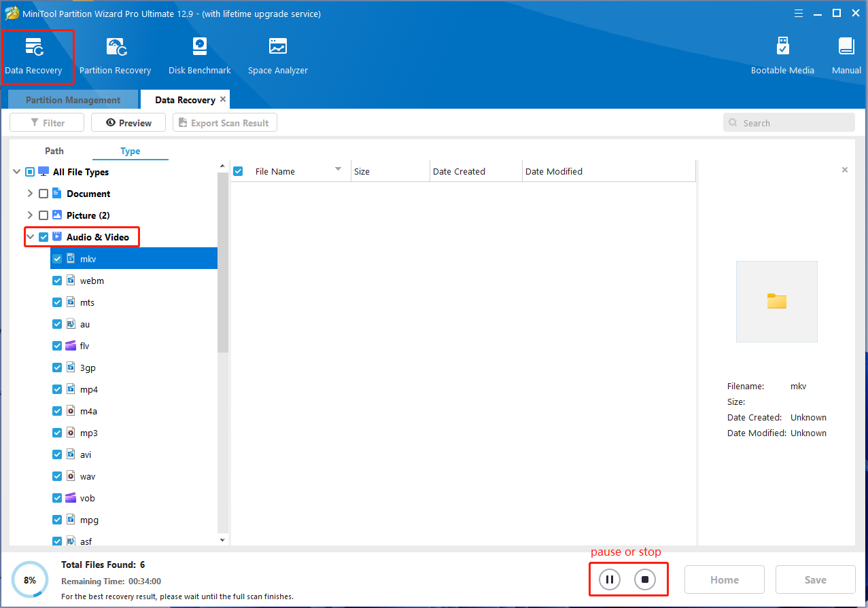Uncheck the mp4 checkbox
Viewport: 868px width, 608px height.
point(57,389)
